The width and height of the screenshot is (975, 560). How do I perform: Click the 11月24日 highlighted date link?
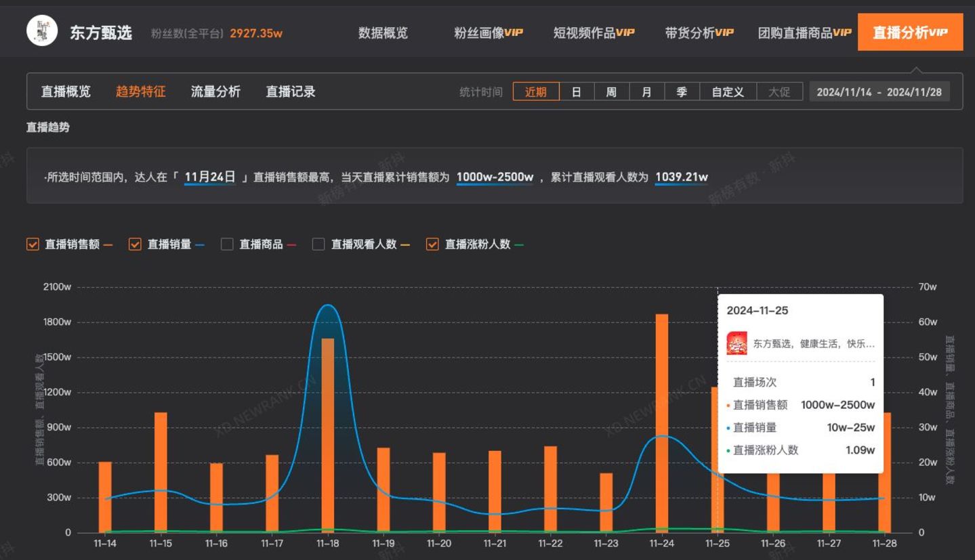[210, 177]
